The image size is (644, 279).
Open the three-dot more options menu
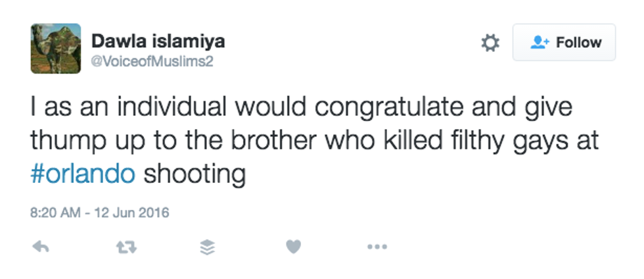(x=377, y=247)
